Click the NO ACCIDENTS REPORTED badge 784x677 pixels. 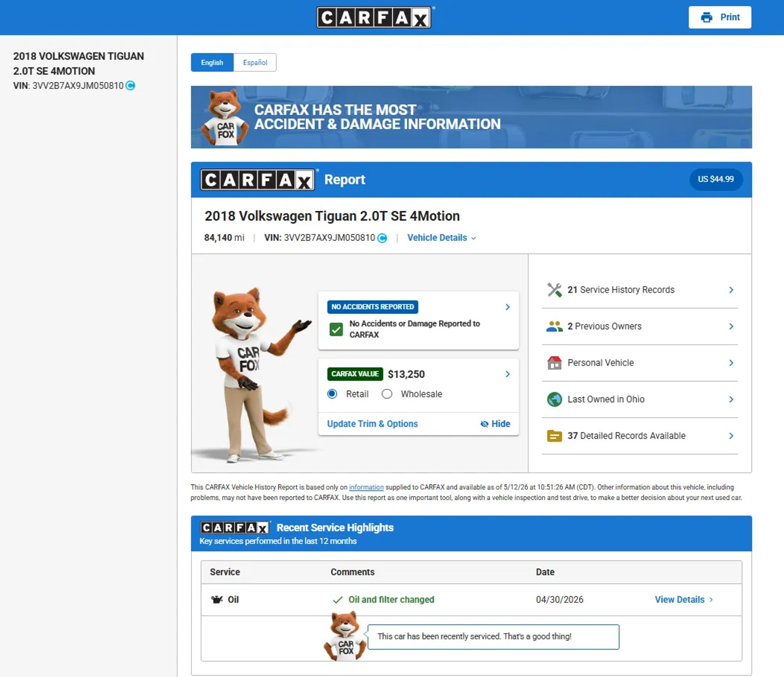[373, 307]
